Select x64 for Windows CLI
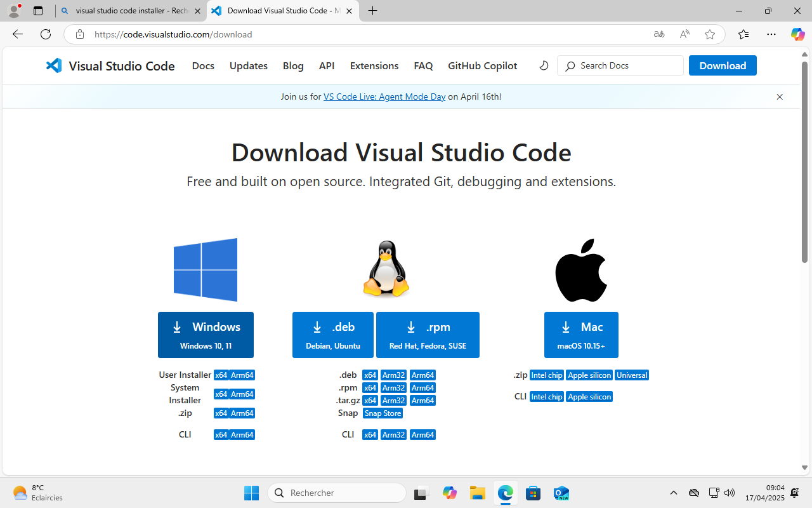This screenshot has height=508, width=812. 221,435
